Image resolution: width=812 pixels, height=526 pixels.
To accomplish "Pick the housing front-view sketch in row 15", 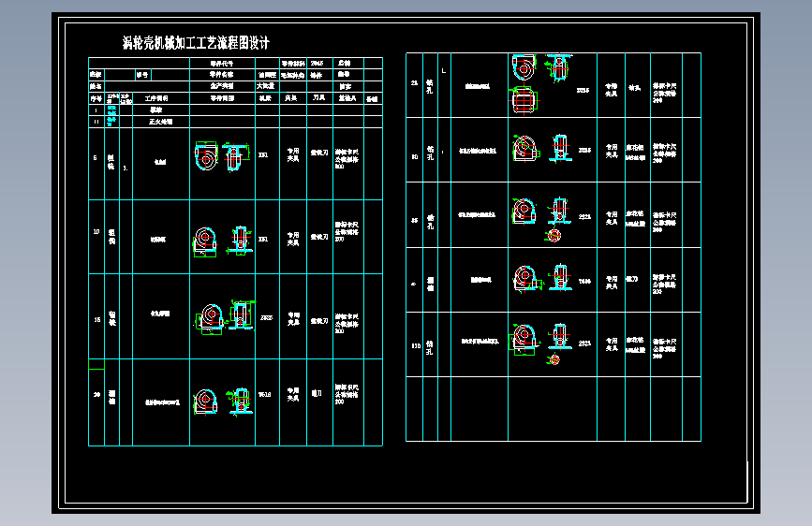I will click(x=210, y=319).
